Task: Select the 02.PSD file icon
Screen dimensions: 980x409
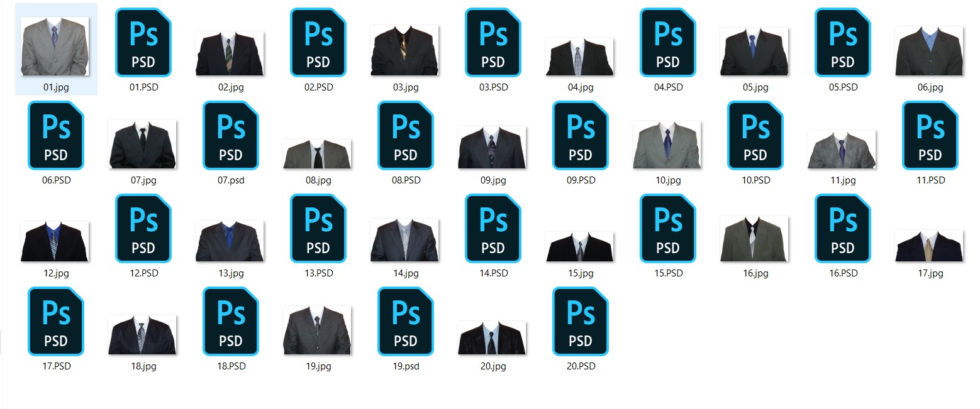Action: [318, 43]
